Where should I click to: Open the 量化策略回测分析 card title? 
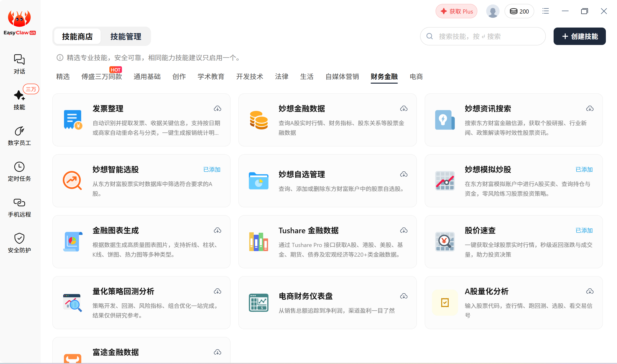[123, 291]
